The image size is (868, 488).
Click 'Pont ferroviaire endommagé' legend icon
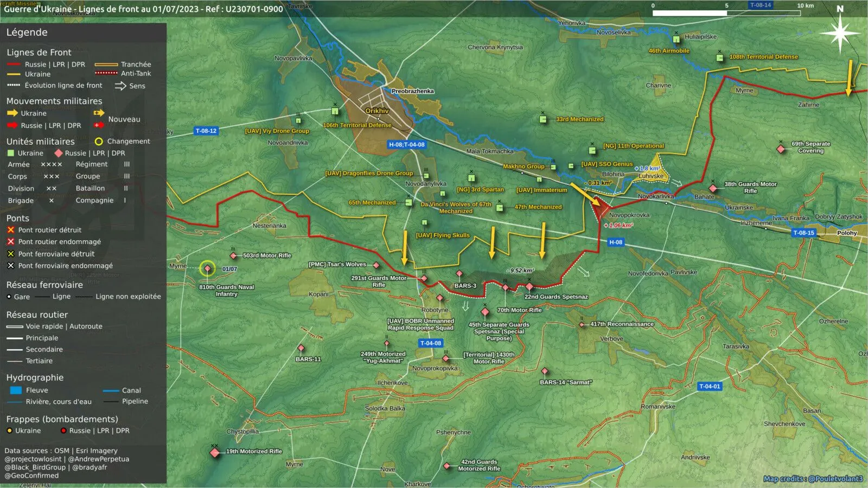pyautogui.click(x=10, y=266)
